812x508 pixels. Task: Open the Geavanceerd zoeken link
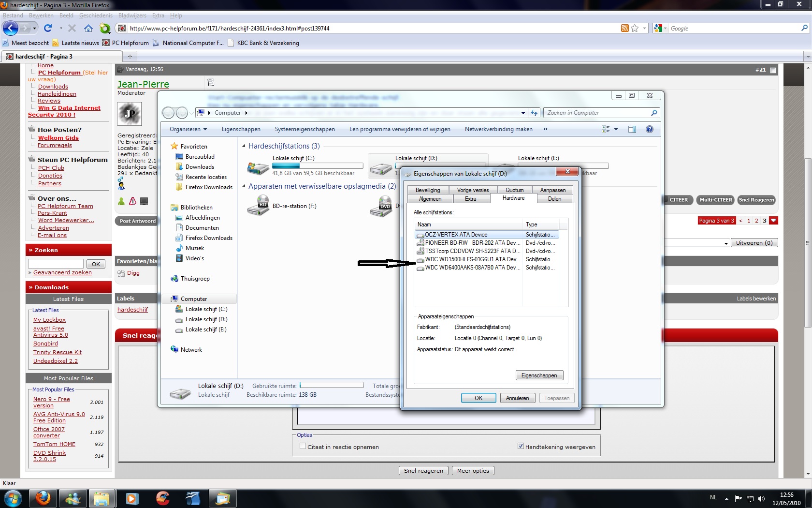pos(62,273)
